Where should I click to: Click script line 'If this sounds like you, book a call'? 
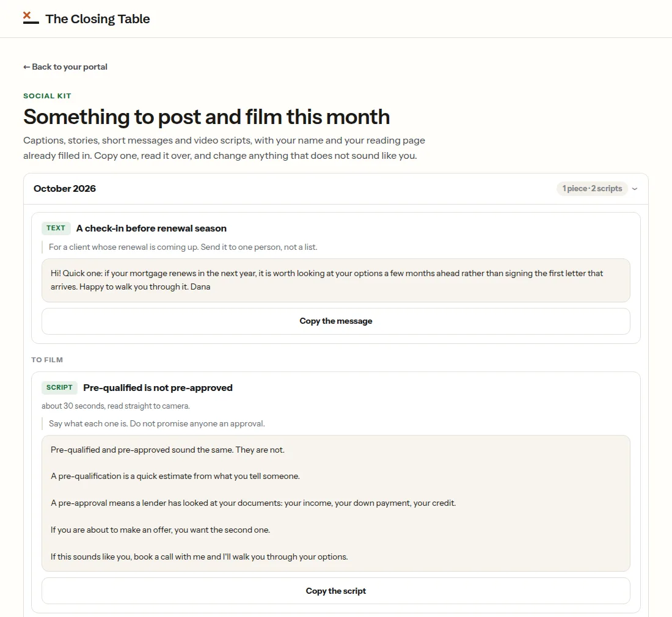click(x=199, y=557)
